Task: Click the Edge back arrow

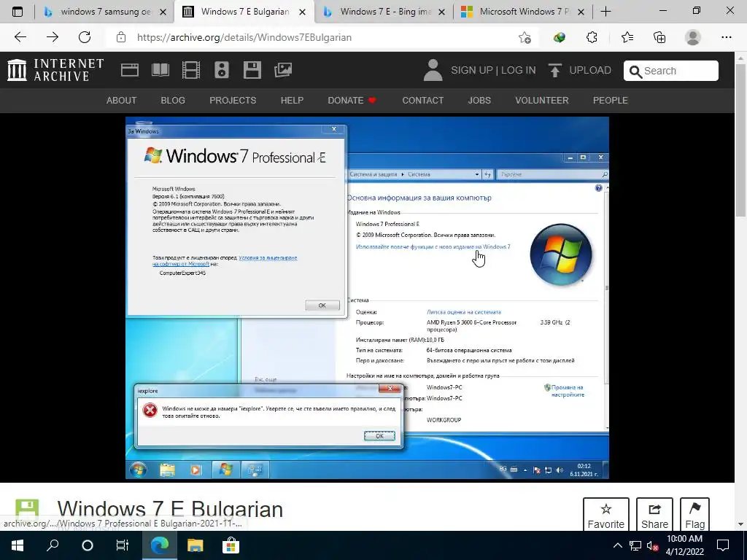Action: [x=20, y=37]
